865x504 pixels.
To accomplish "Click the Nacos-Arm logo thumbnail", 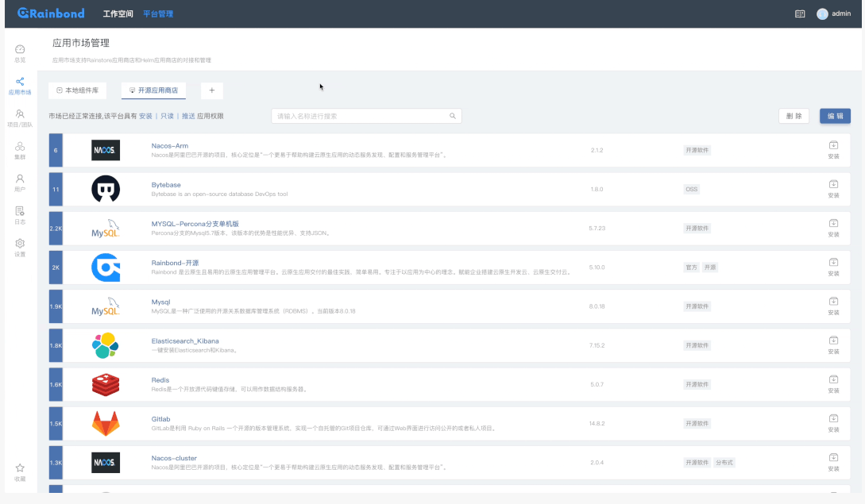I will pyautogui.click(x=106, y=150).
